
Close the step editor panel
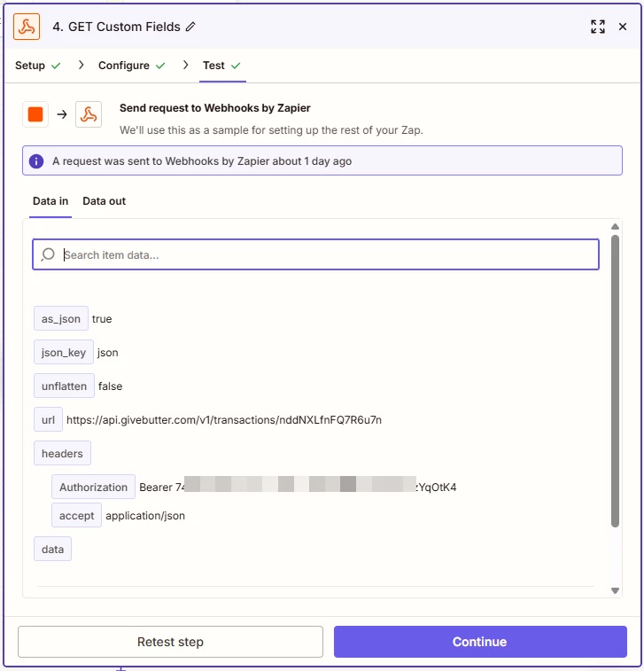coord(623,27)
